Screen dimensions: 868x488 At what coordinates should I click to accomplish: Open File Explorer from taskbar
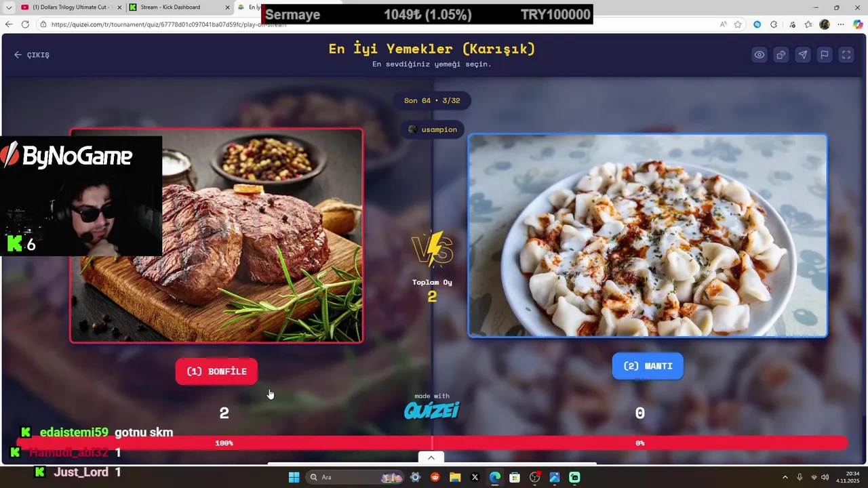(455, 477)
